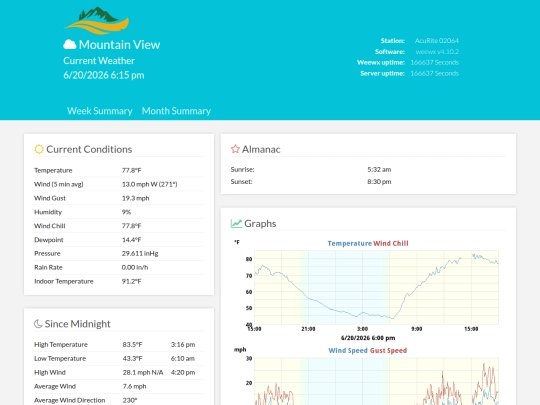The image size is (540, 405).
Task: Click the Graphs heading
Action: [x=260, y=224]
